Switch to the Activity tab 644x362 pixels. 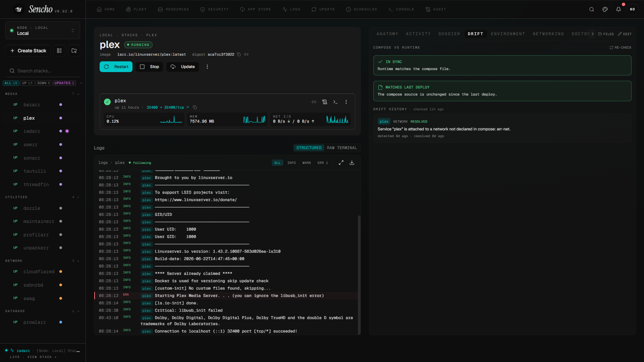point(418,34)
